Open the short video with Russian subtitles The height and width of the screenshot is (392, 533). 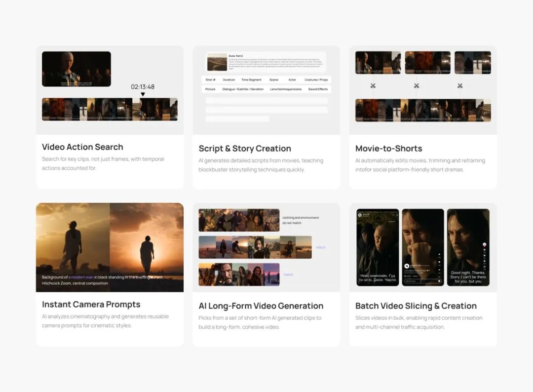(378, 247)
